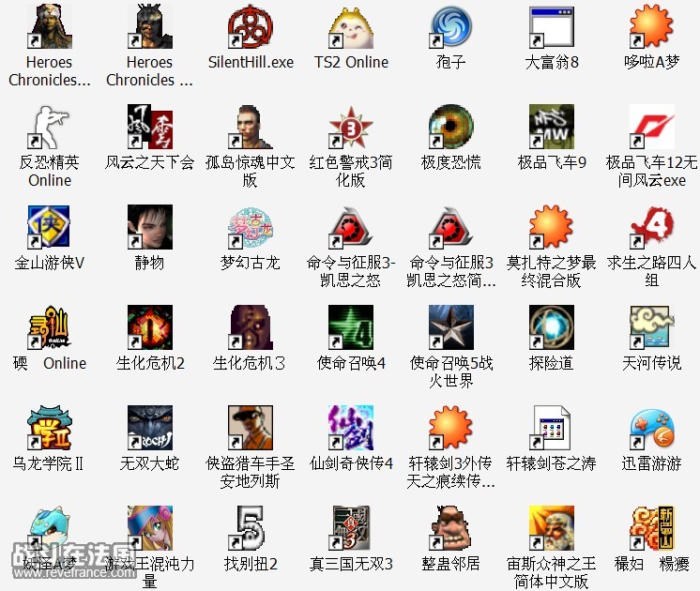
Task: Select the 孤岛惊魂中文版 shortcut
Action: (x=250, y=127)
